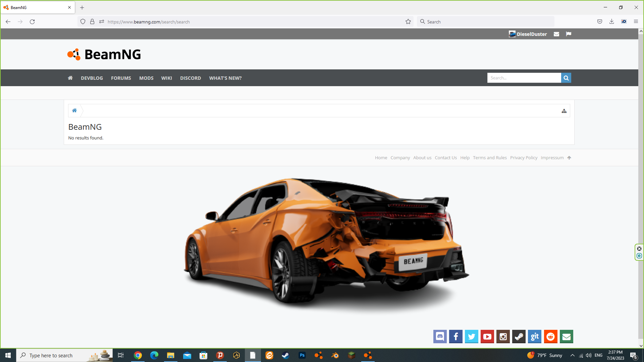Open the Firefox application menu

(x=636, y=21)
